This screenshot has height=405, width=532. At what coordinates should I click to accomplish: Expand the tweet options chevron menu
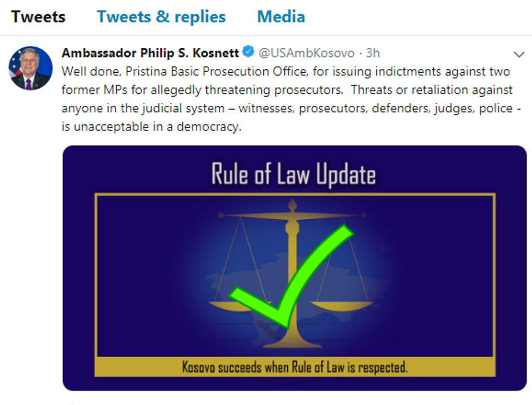519,54
